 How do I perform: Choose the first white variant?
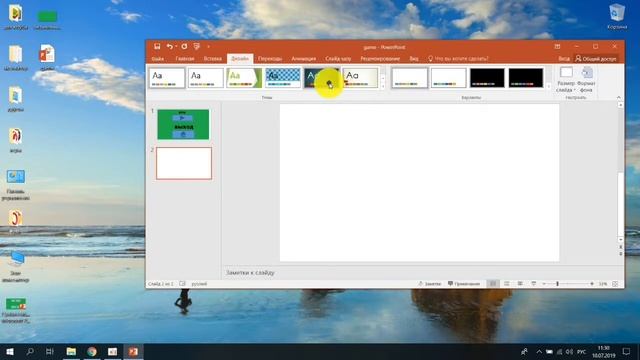tap(409, 78)
